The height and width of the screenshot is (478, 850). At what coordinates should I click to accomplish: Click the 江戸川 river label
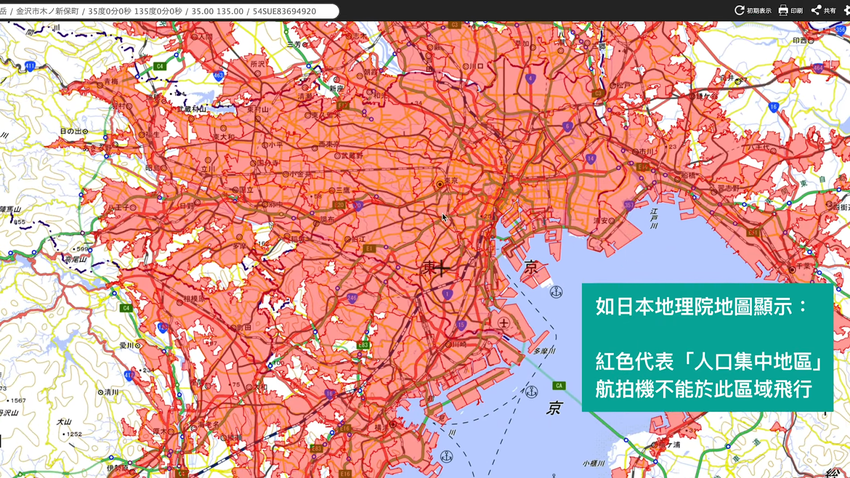tap(654, 218)
